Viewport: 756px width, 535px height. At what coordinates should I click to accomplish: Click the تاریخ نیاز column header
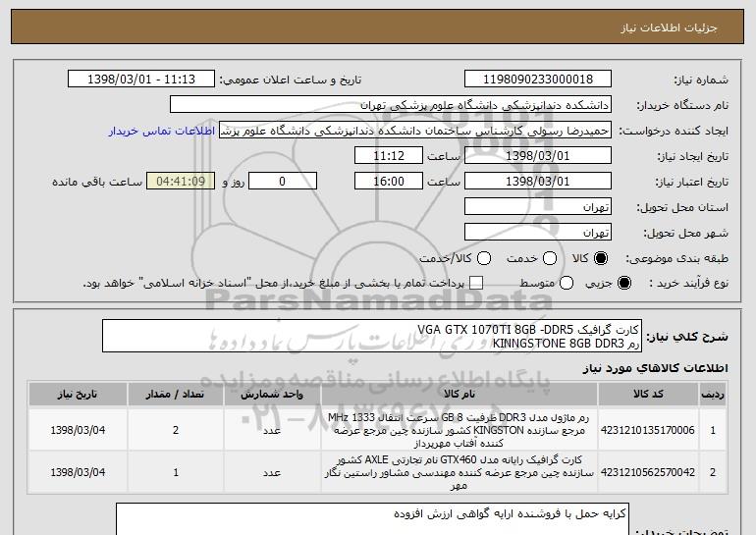[78, 395]
